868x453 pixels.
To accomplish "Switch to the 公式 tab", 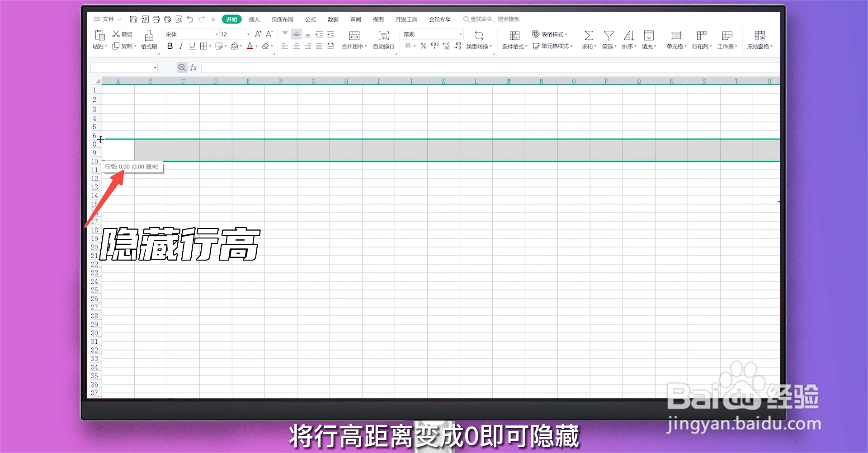I will (x=310, y=19).
